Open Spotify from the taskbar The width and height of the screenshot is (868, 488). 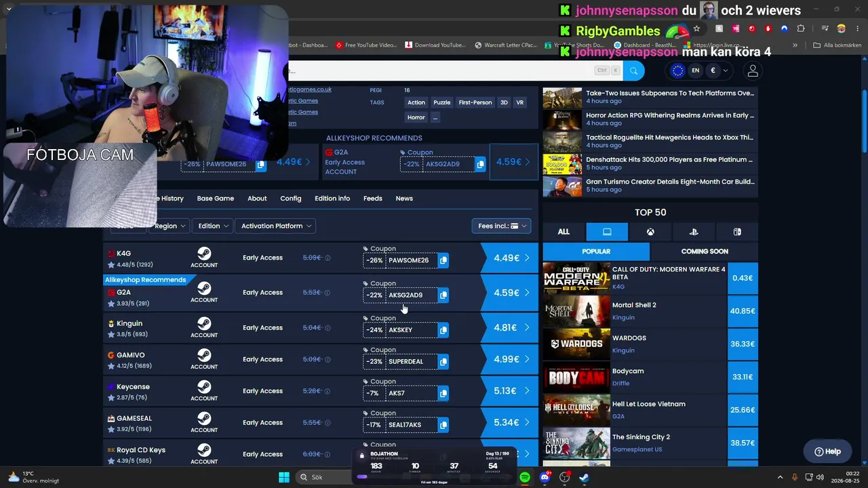click(525, 477)
